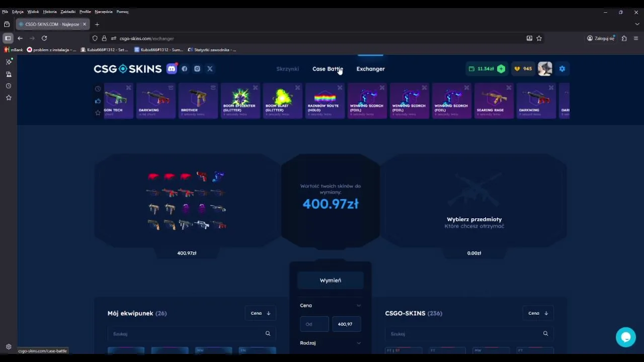644x362 pixels.
Task: Open the Edycja menu
Action: pos(18,12)
